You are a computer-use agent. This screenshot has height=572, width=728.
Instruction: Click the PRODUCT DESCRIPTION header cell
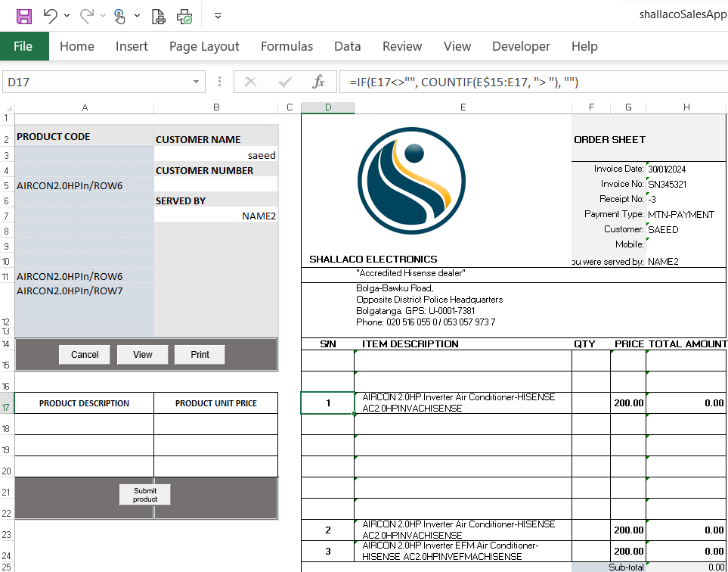84,403
